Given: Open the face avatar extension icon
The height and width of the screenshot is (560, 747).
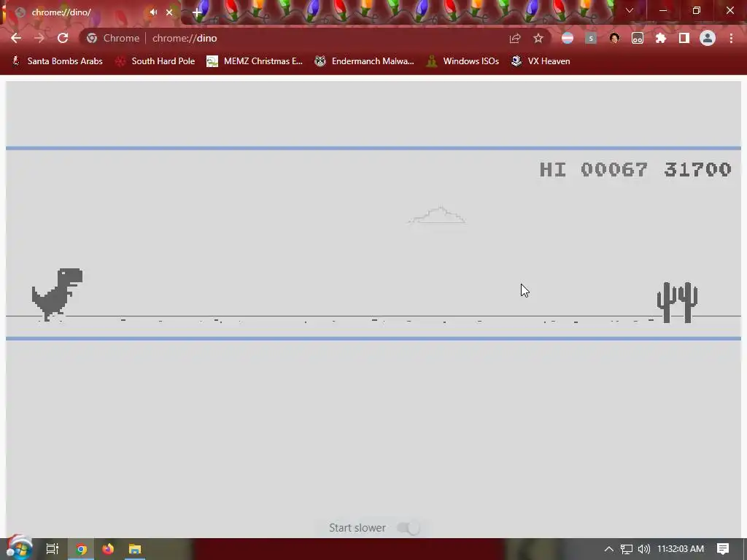Looking at the screenshot, I should click(x=614, y=38).
